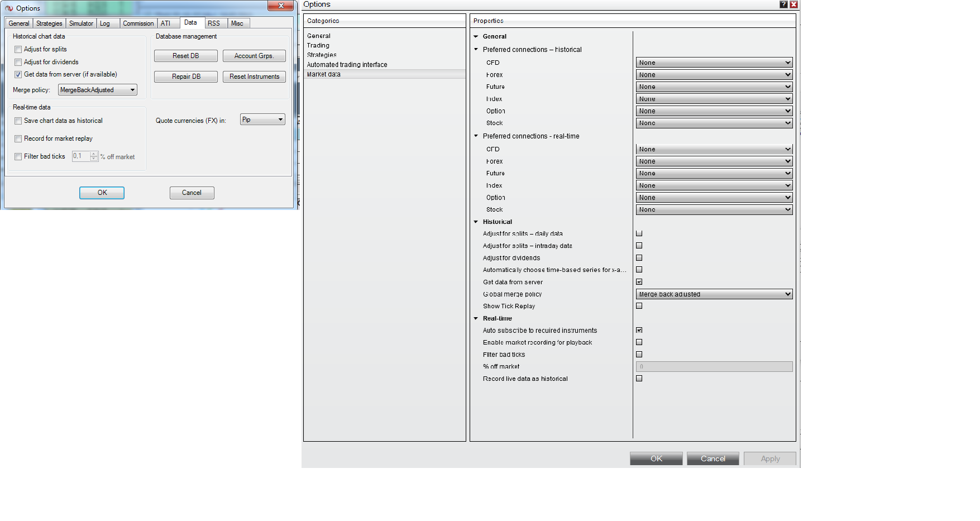Image resolution: width=980 pixels, height=521 pixels.
Task: Open the Merge policy dropdown
Action: pos(98,90)
